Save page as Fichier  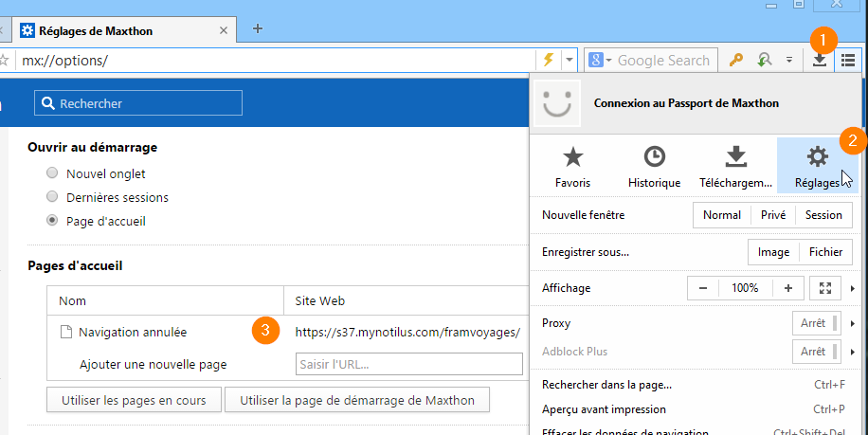point(825,252)
